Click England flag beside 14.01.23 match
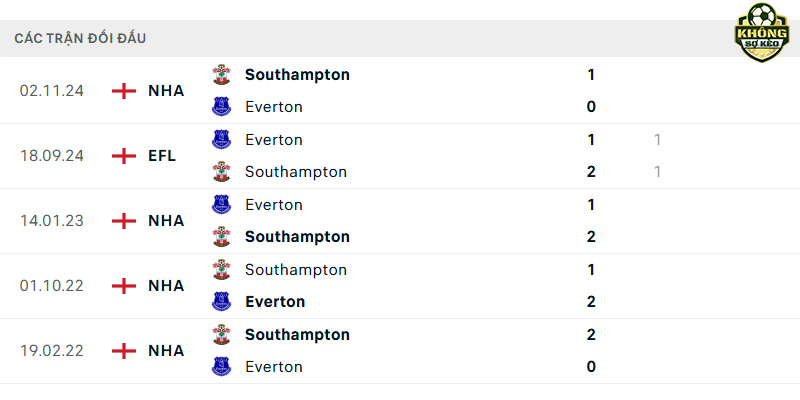The image size is (800, 400). [x=124, y=221]
